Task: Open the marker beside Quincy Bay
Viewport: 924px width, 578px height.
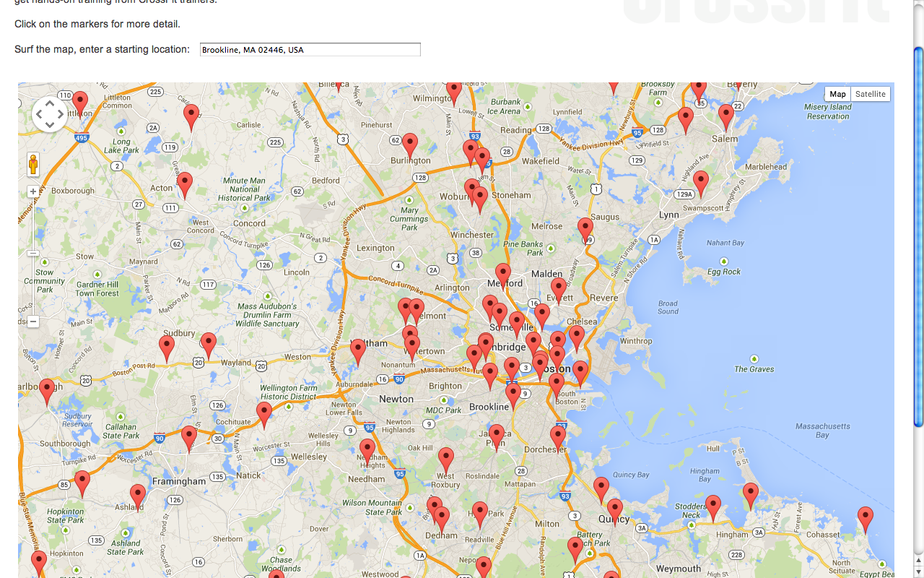Action: coord(601,491)
